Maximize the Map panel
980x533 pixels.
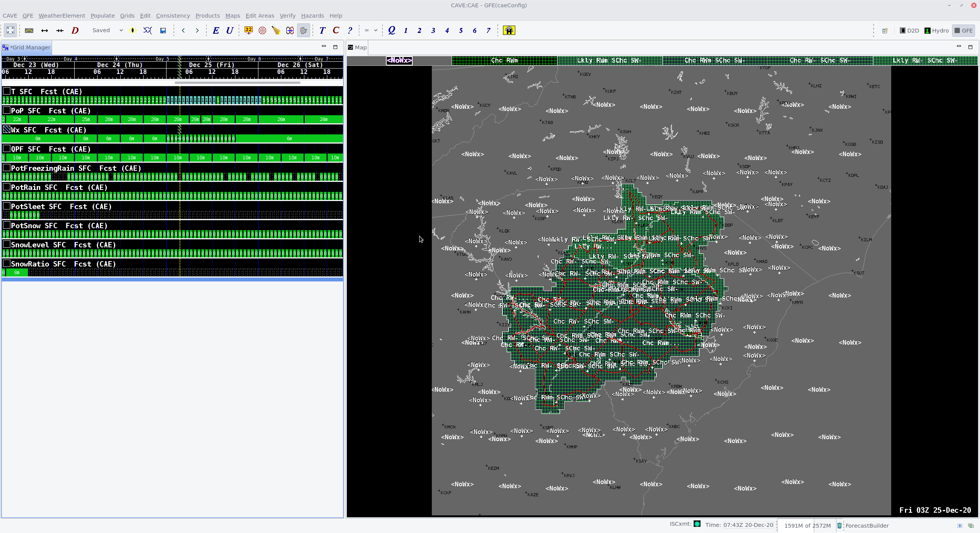click(970, 47)
